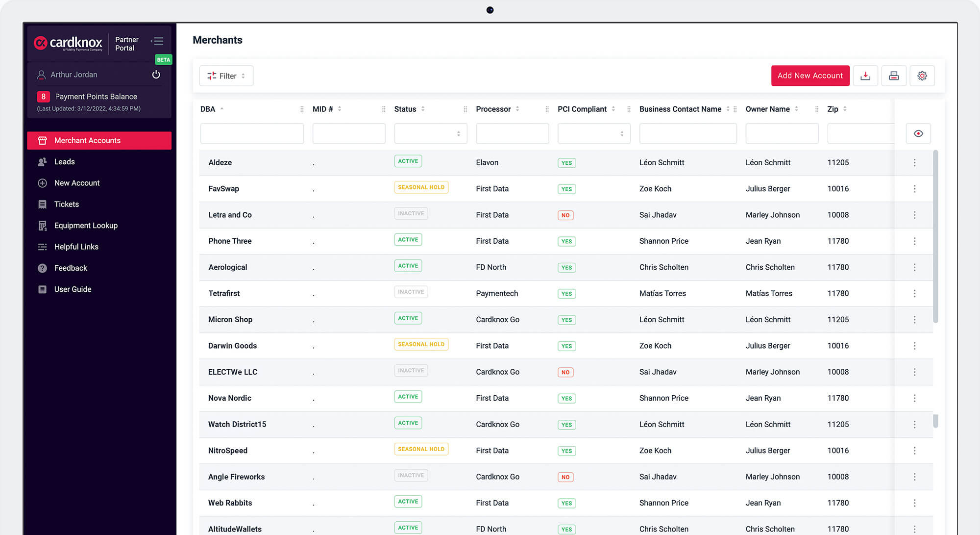Toggle the eye/visibility icon in table
980x535 pixels.
point(919,133)
